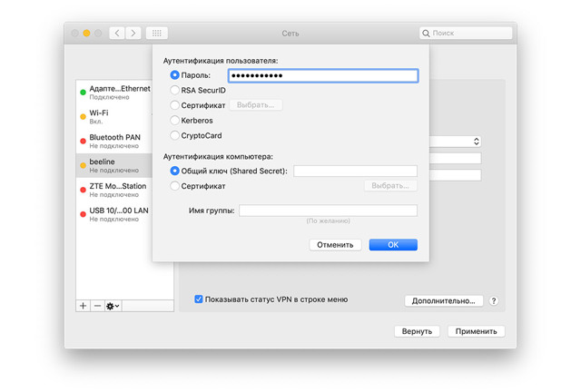This screenshot has height=392, width=581.
Task: Click red status dot of Bluetooth PAN
Action: [x=83, y=142]
